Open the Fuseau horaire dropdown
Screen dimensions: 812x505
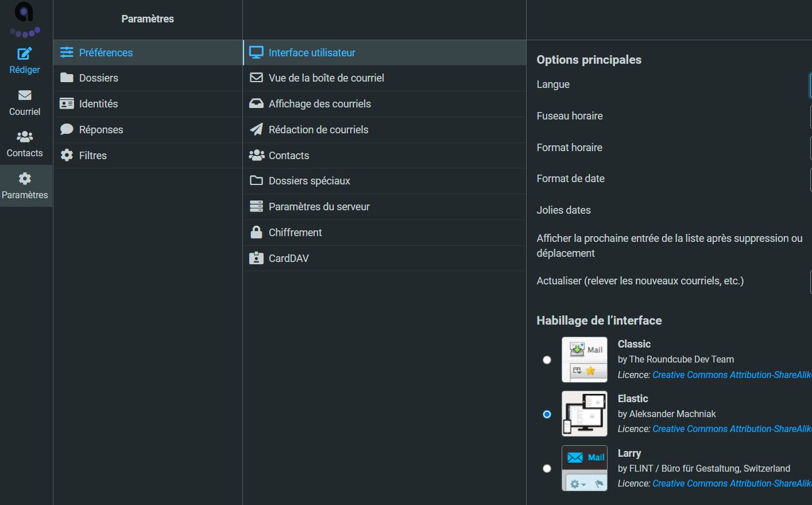click(810, 117)
